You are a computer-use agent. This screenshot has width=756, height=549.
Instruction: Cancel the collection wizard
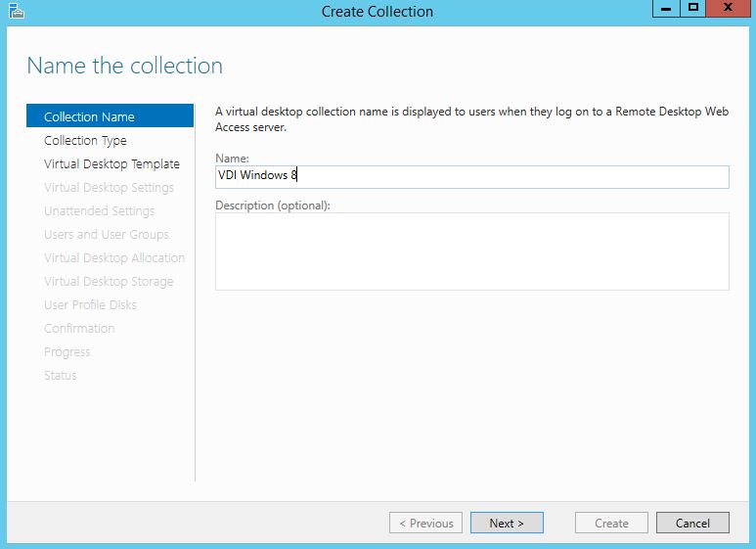(x=692, y=523)
